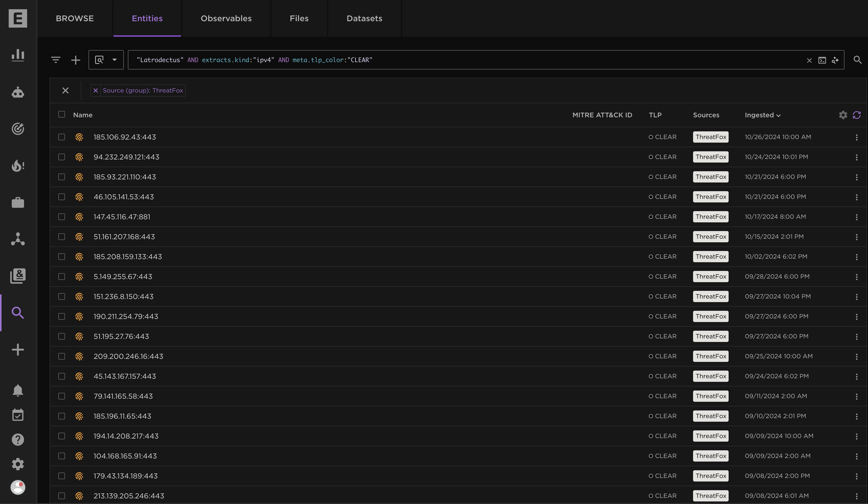Open the query console icon in search bar
Screen dimensions: 868x504
(x=822, y=61)
